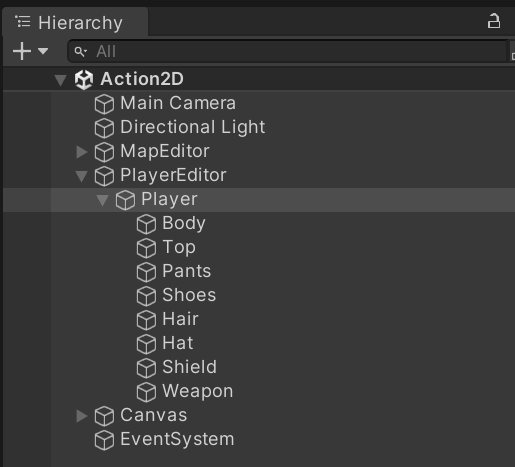Click the GameObject icon next to Weapon

pos(146,392)
